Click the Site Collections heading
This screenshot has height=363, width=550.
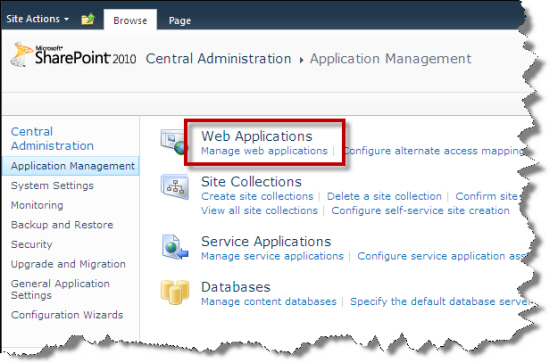tap(251, 182)
